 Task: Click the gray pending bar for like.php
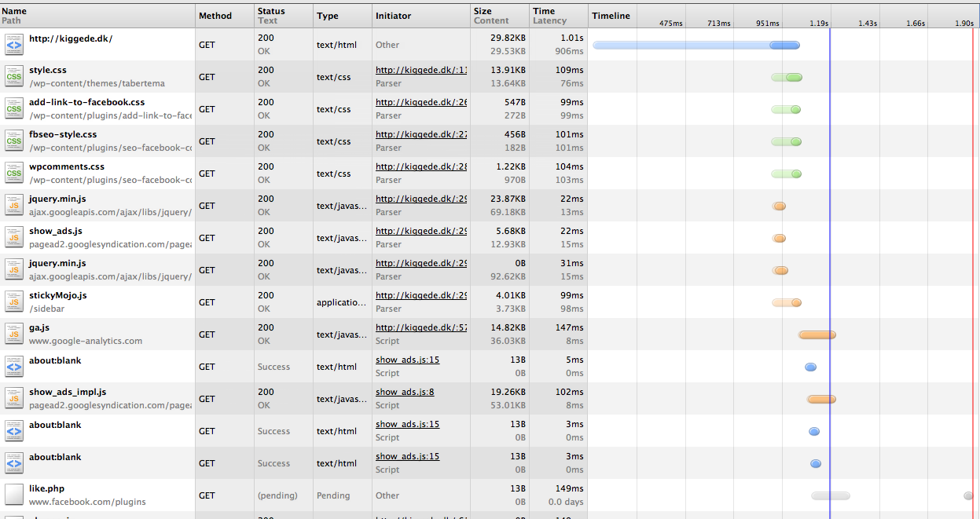pyautogui.click(x=830, y=496)
